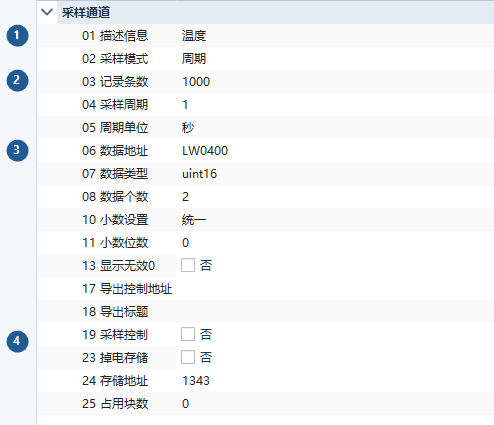Select the 06 数据地址 property label

click(115, 151)
